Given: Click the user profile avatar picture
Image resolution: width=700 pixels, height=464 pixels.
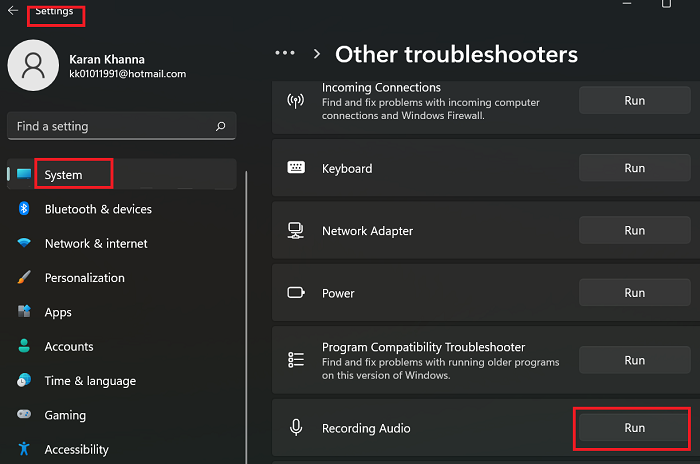Looking at the screenshot, I should (33, 66).
